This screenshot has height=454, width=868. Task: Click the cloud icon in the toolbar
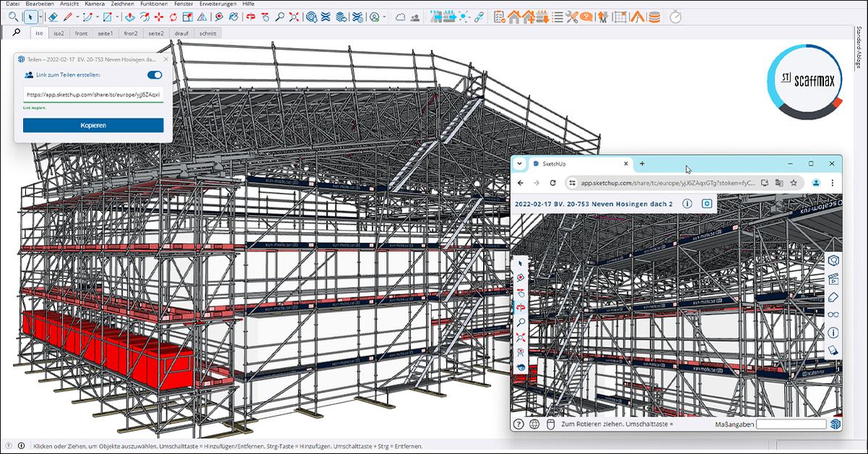click(x=399, y=17)
